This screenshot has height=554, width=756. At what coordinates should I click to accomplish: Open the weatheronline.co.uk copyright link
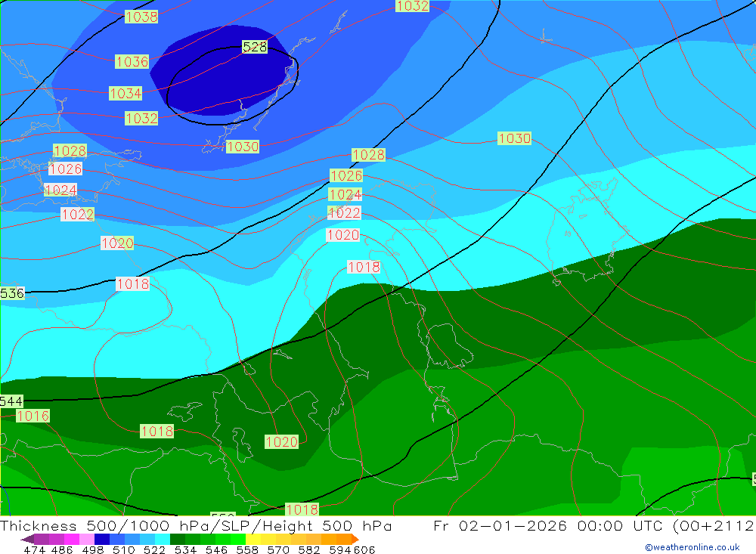click(692, 547)
